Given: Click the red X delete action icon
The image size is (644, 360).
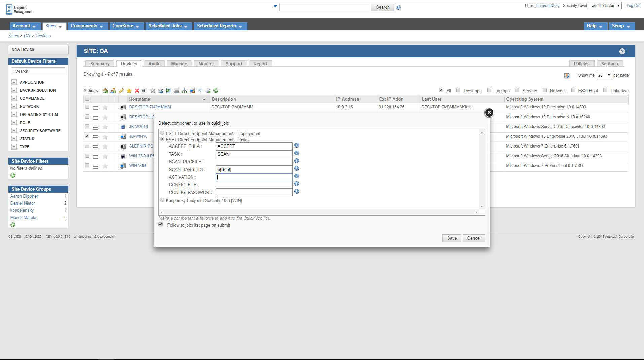Looking at the screenshot, I should coord(137,91).
